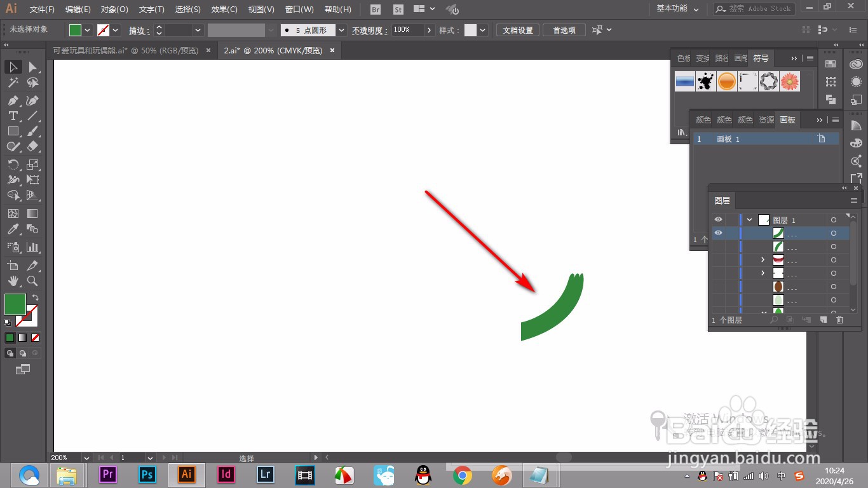The height and width of the screenshot is (488, 868).
Task: Select the Paintbrush tool
Action: (32, 131)
